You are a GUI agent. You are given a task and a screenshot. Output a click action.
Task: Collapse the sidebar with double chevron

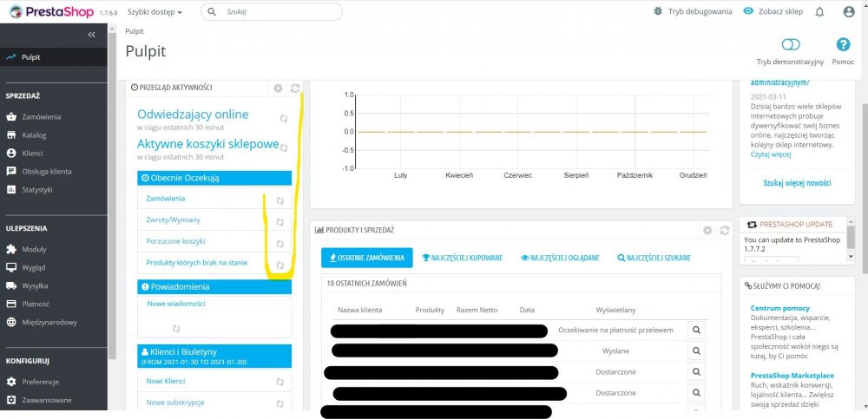pyautogui.click(x=92, y=35)
